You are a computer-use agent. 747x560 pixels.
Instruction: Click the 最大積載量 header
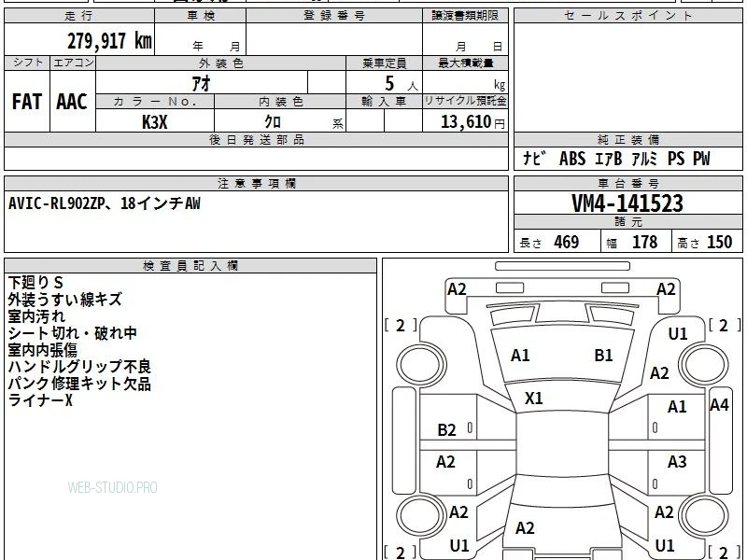(465, 63)
